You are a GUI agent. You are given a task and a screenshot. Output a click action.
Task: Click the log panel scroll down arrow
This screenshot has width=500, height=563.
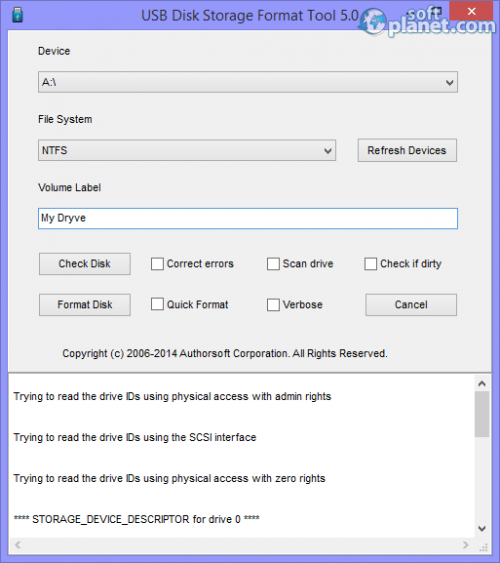point(482,529)
